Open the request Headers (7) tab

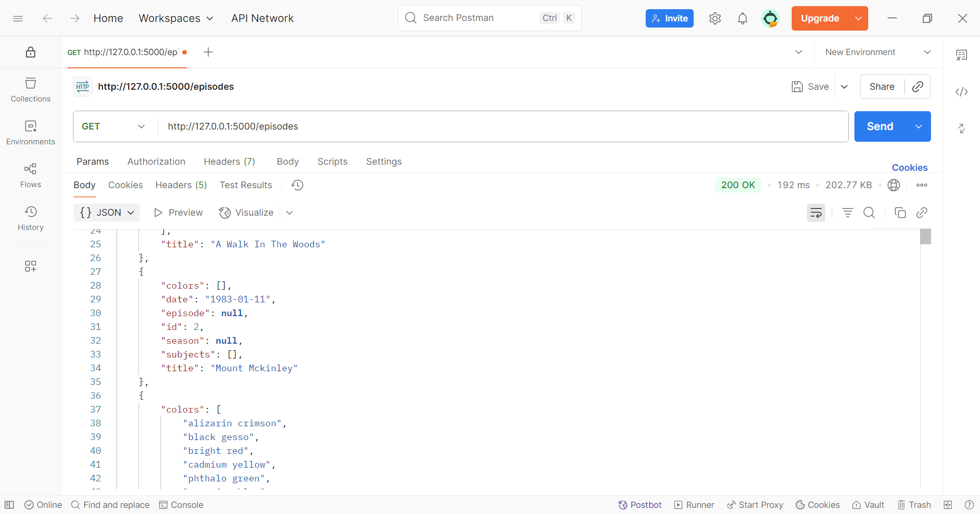pos(229,162)
